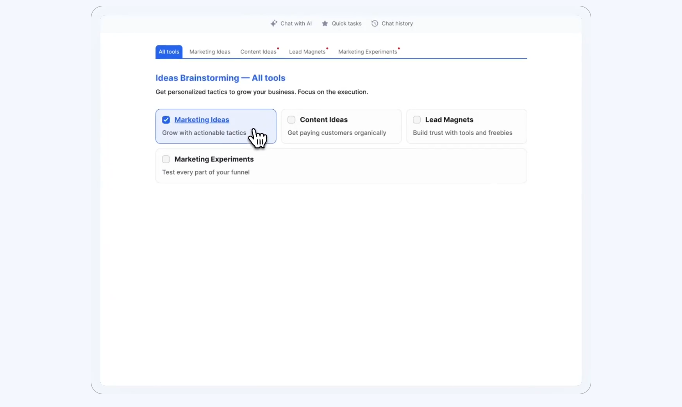Image resolution: width=682 pixels, height=407 pixels.
Task: Select the Content Ideas tab
Action: [x=258, y=51]
